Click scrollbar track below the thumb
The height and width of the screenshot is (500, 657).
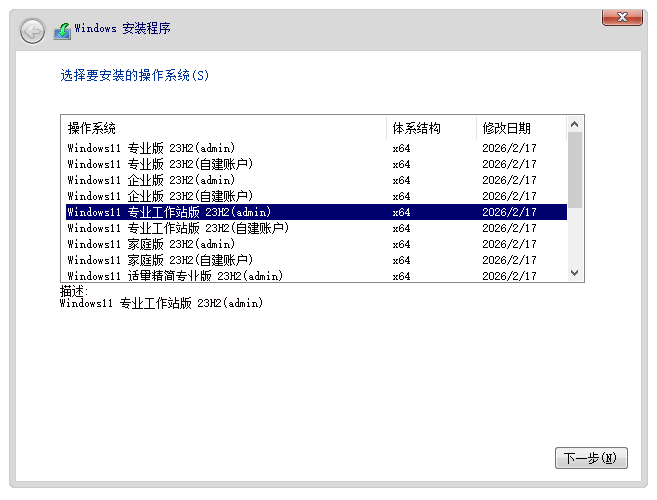click(x=575, y=238)
